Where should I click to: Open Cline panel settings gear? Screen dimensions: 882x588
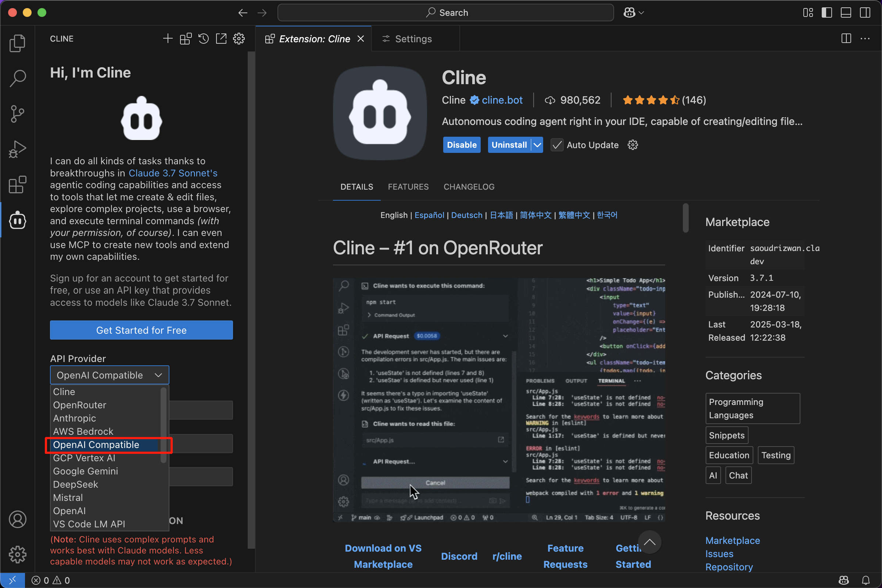(x=239, y=39)
